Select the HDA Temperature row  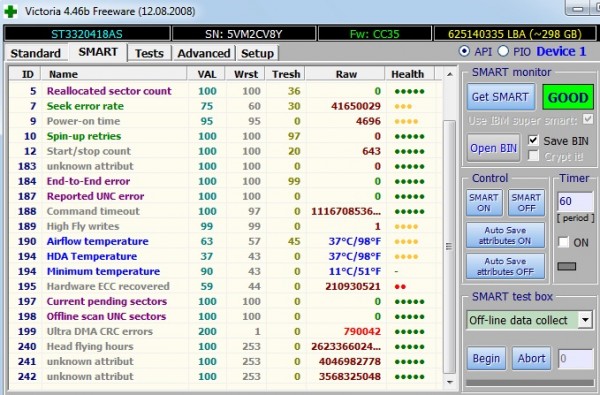click(x=226, y=256)
